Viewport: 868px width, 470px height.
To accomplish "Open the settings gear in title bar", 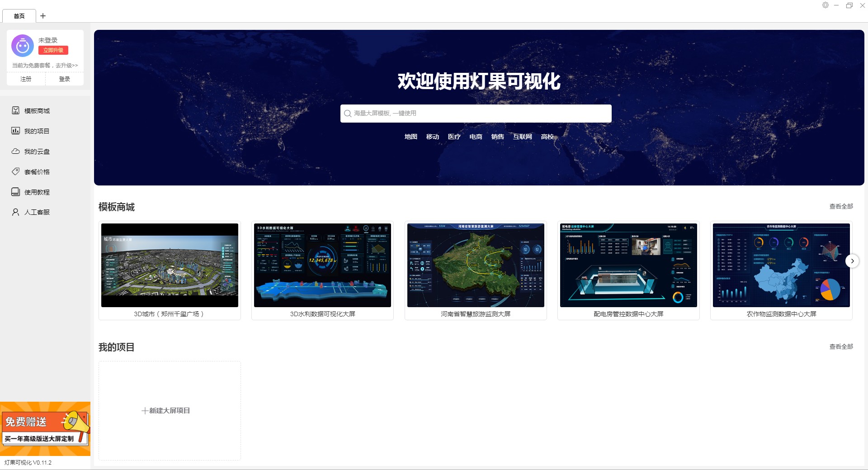I will [826, 5].
